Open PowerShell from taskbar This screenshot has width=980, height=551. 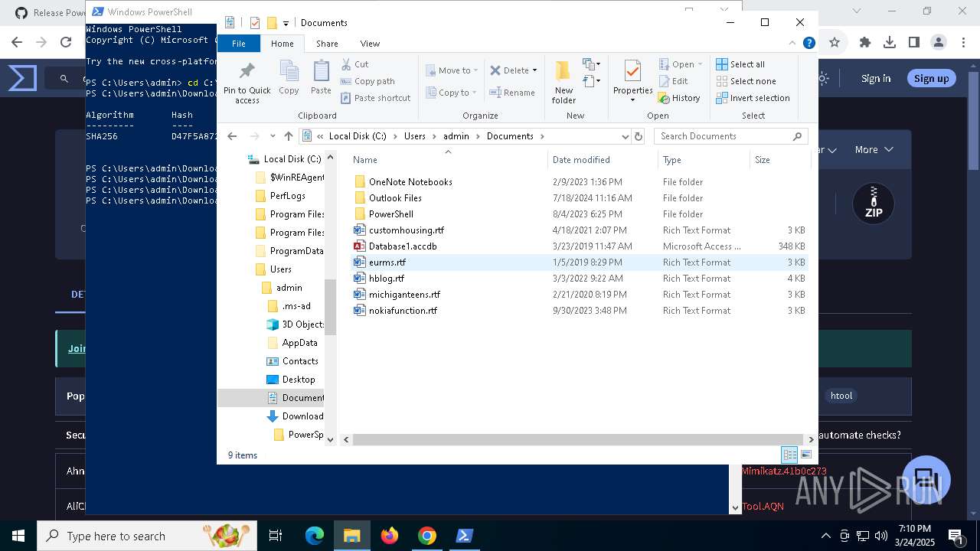point(464,536)
